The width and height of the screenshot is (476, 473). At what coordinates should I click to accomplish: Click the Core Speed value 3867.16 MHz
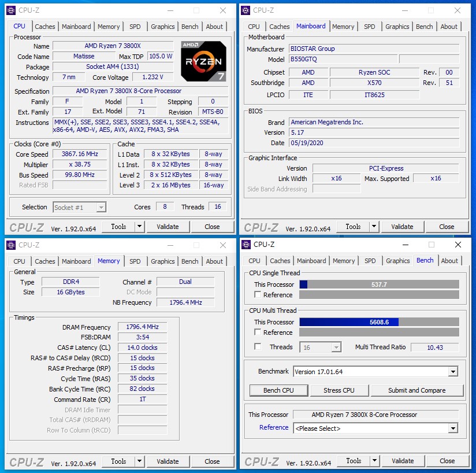coord(80,154)
